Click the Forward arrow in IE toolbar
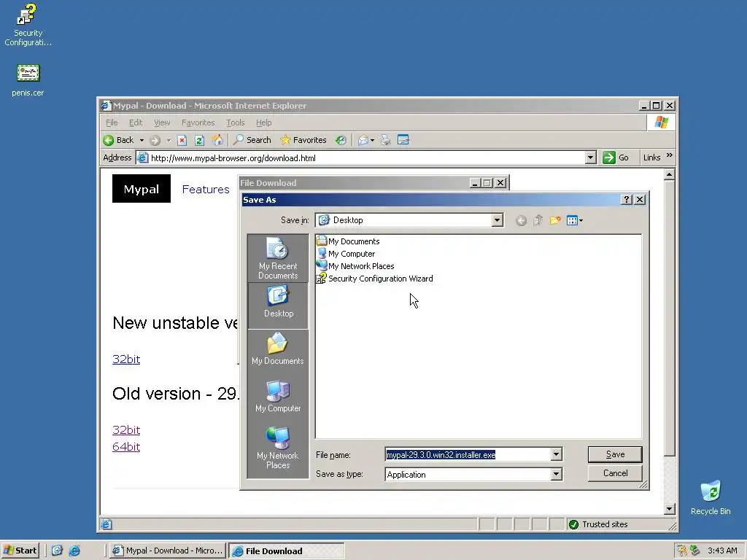 [x=155, y=140]
